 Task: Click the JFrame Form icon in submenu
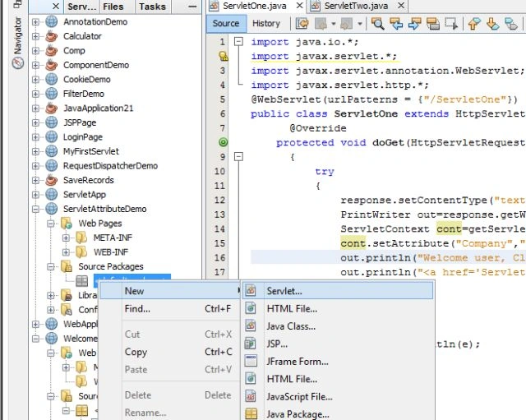coord(251,362)
